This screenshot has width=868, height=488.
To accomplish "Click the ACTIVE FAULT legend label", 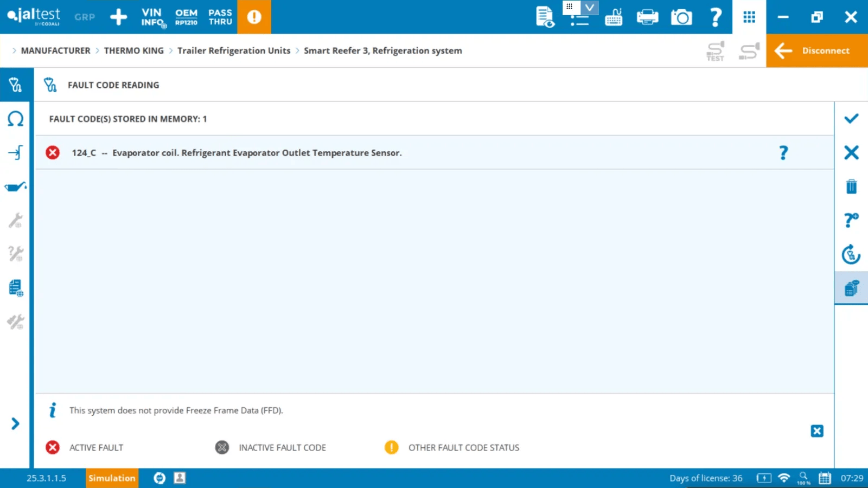I will [96, 447].
